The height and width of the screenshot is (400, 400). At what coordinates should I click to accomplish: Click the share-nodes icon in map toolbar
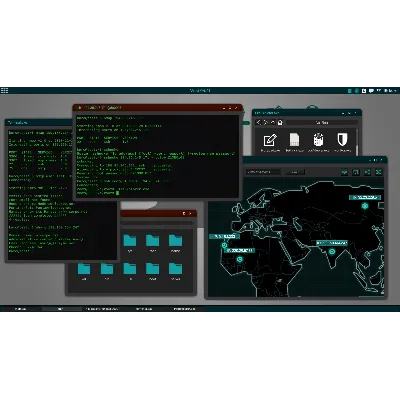click(x=367, y=172)
